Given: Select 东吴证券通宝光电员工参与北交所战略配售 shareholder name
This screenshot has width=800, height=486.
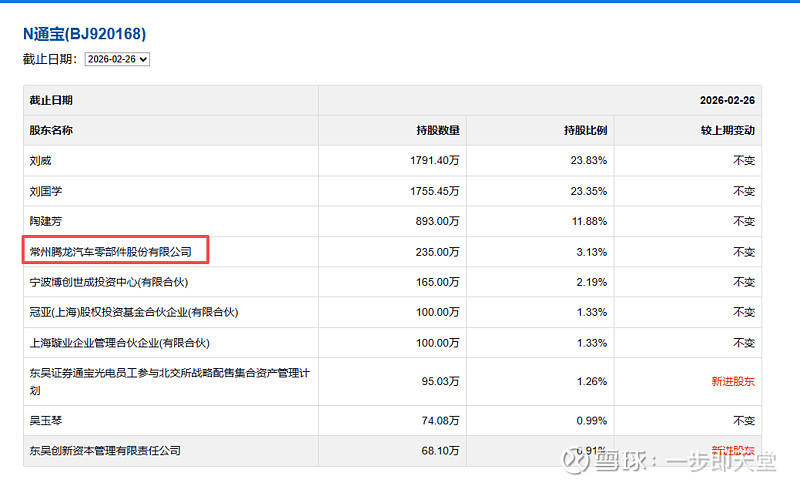Looking at the screenshot, I should (169, 381).
